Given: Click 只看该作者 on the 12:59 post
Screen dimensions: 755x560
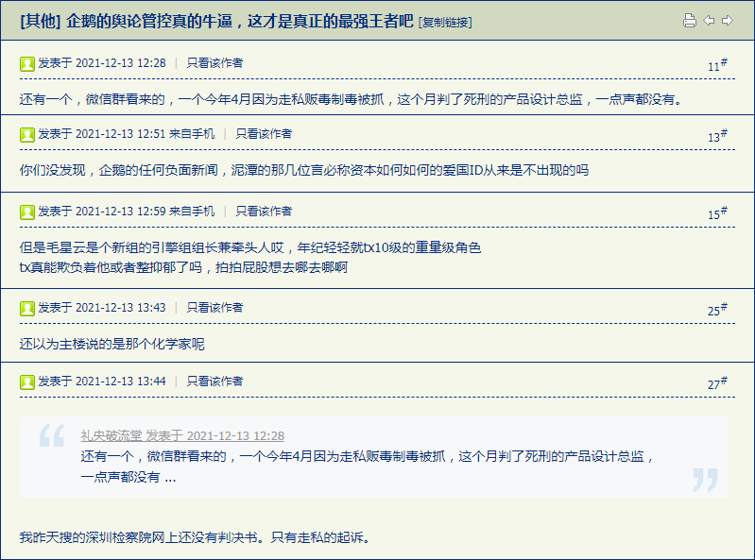Looking at the screenshot, I should (x=264, y=212).
